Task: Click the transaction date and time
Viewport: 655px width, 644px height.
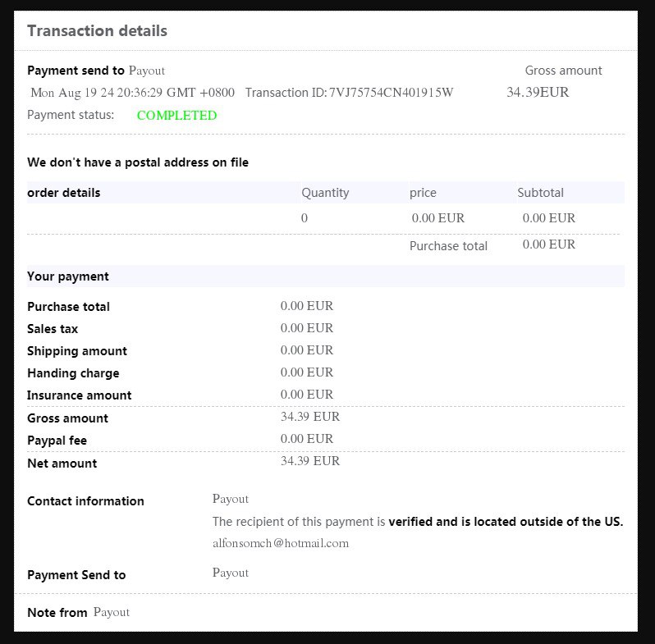Action: pos(132,93)
